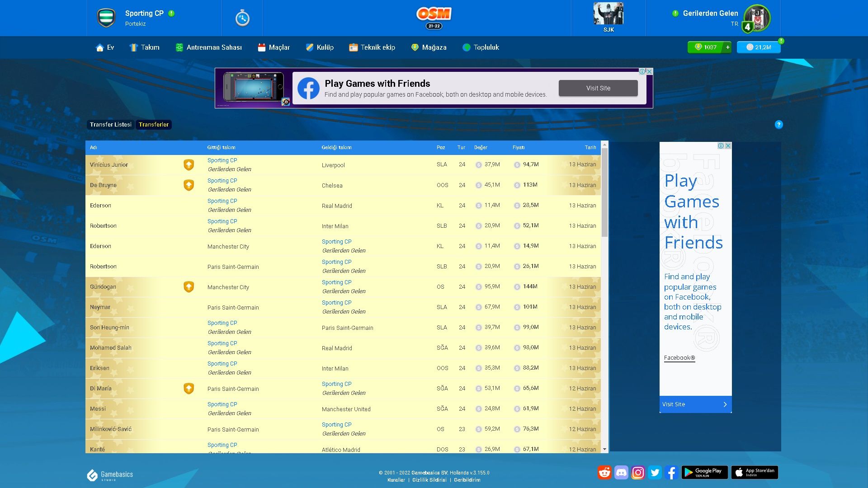Select the Transferler tab
Viewport: 868px width, 488px height.
154,124
